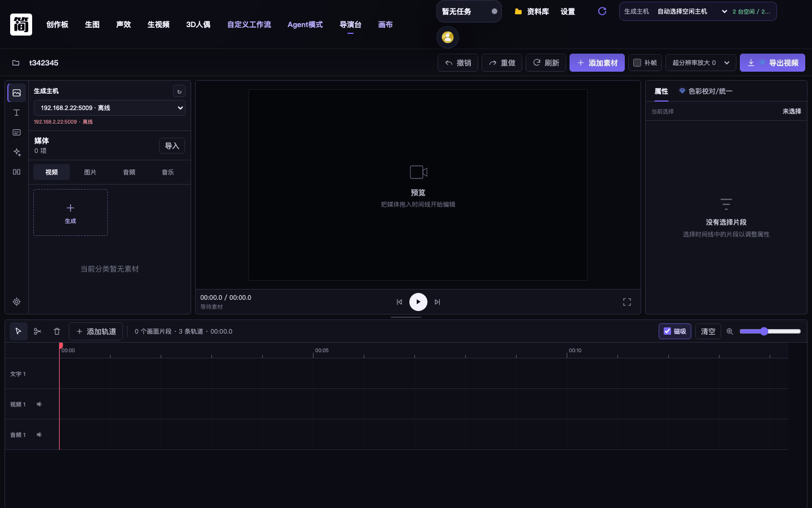
Task: Click the timeline zoom magnifier icon
Action: 730,331
